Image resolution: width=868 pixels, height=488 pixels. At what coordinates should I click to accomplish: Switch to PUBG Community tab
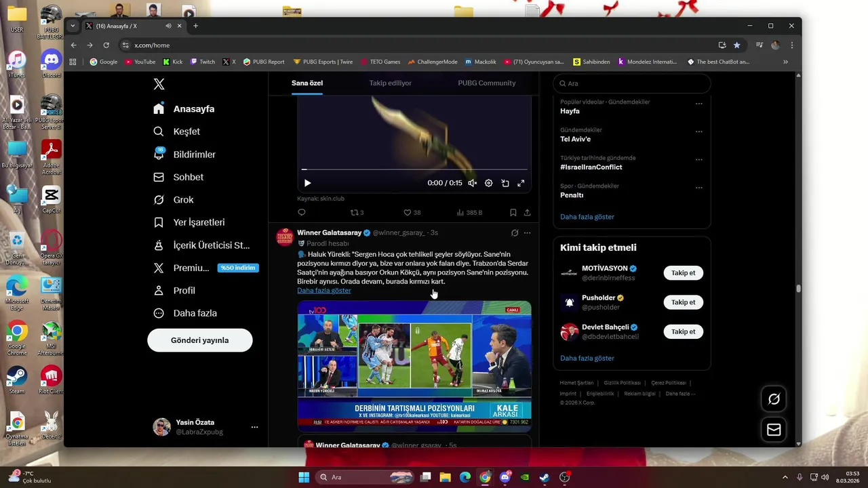[x=487, y=83]
